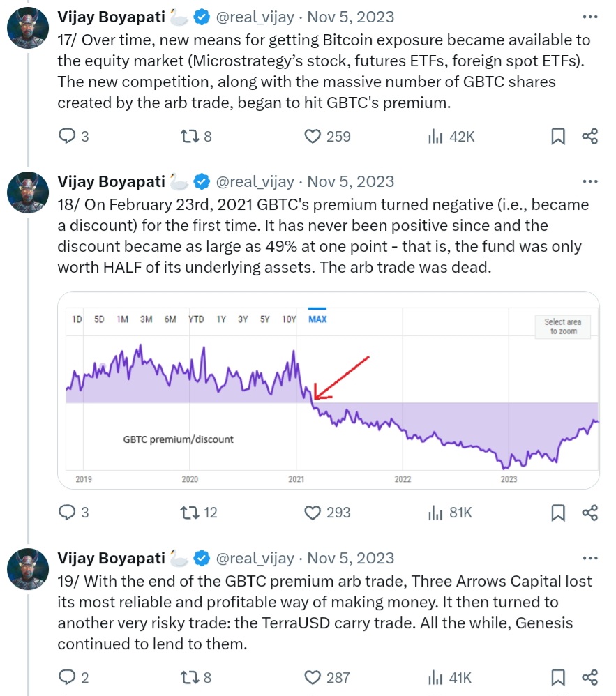Like tweet 19 with 287 likes

pyautogui.click(x=313, y=677)
